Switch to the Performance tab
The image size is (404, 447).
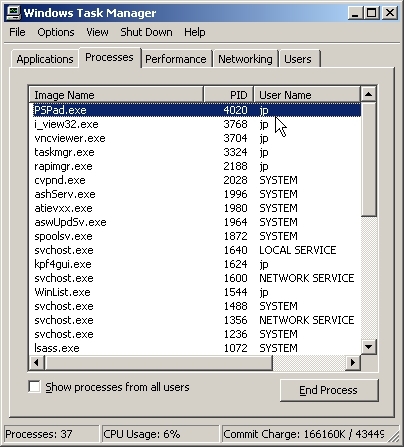(x=176, y=59)
